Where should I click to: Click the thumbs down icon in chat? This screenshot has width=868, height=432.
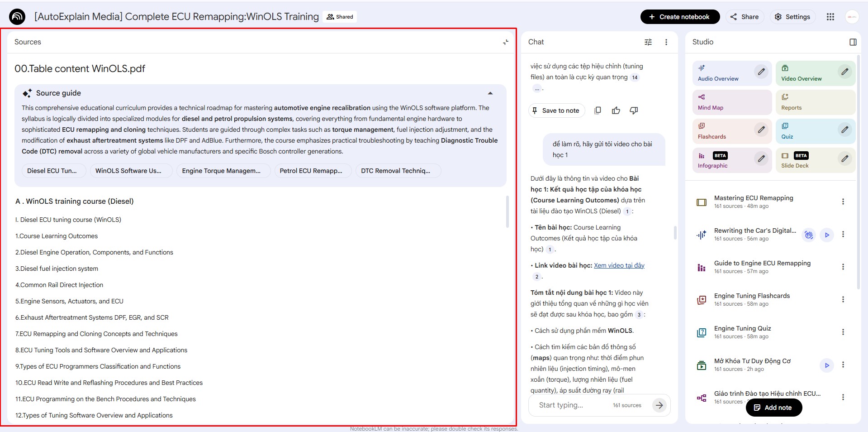[634, 110]
